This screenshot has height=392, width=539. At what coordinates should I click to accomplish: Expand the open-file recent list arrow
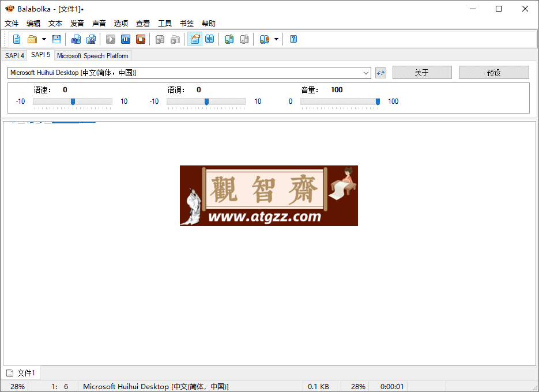click(x=44, y=39)
